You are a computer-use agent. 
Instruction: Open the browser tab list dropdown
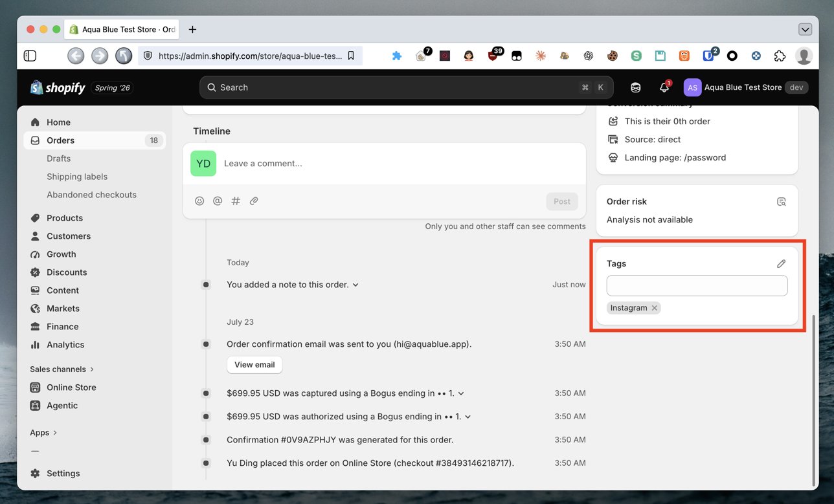point(805,30)
